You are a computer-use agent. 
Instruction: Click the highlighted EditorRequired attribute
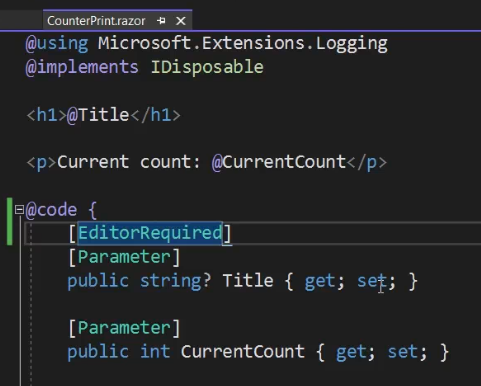(150, 233)
